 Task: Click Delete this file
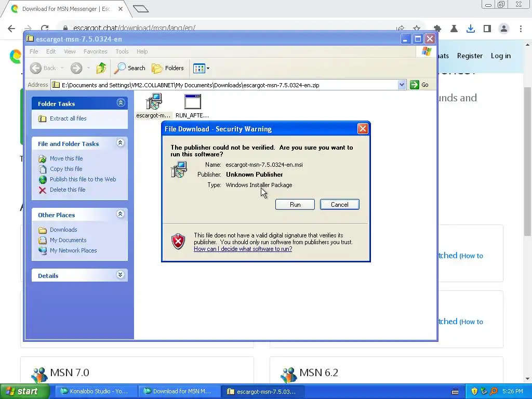[68, 190]
